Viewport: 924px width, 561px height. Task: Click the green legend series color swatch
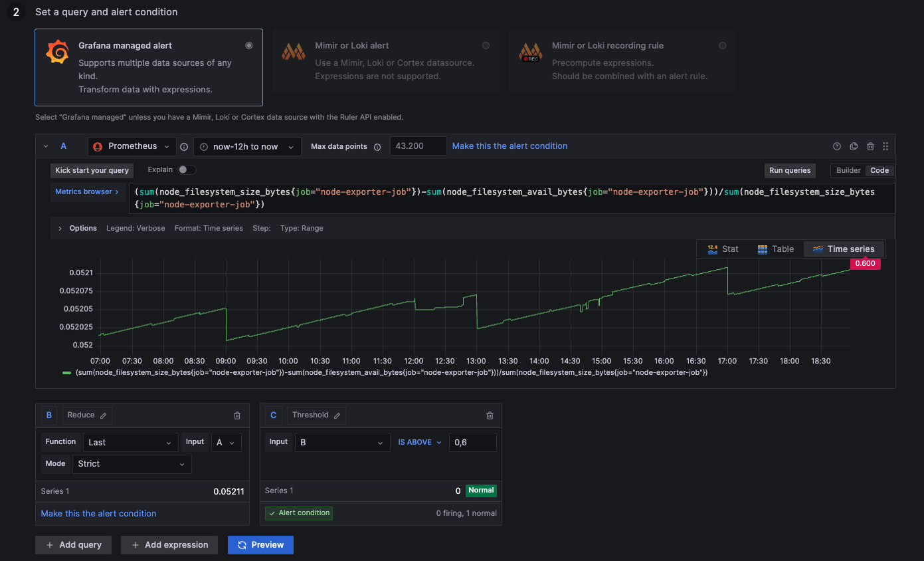[66, 373]
